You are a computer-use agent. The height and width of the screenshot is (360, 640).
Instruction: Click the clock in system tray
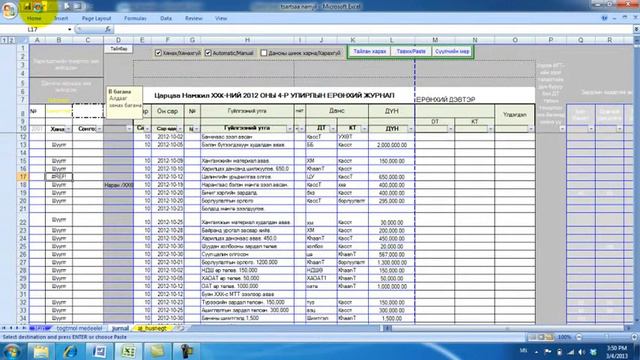616,352
